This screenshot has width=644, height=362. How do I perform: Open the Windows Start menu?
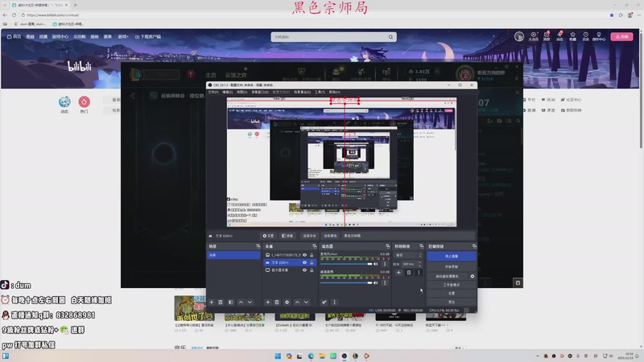pyautogui.click(x=278, y=356)
